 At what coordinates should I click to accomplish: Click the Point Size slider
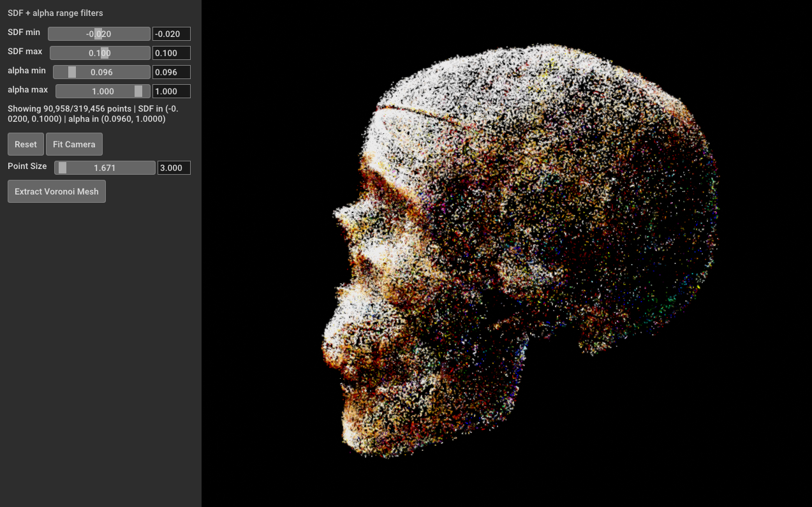point(105,168)
